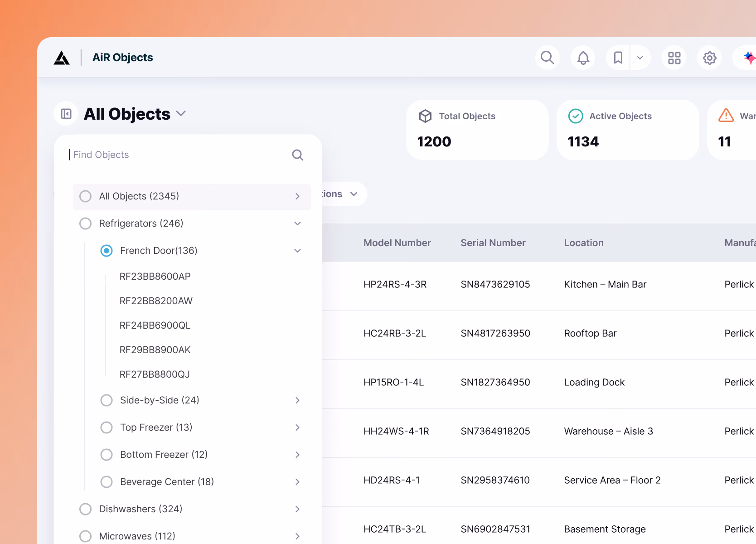Screen dimensions: 756x544
Task: Expand the Microwaves (112) category
Action: pos(297,536)
